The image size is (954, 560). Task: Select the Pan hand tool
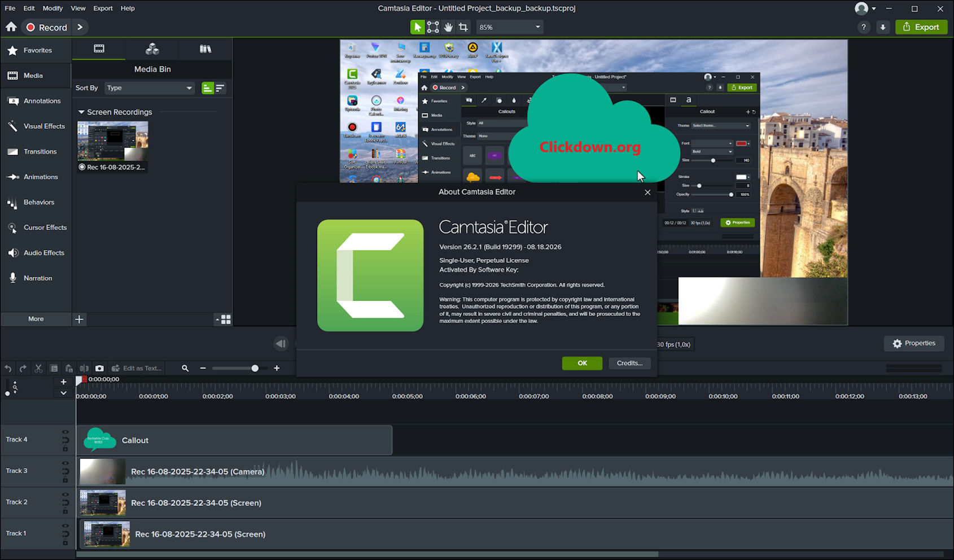448,27
